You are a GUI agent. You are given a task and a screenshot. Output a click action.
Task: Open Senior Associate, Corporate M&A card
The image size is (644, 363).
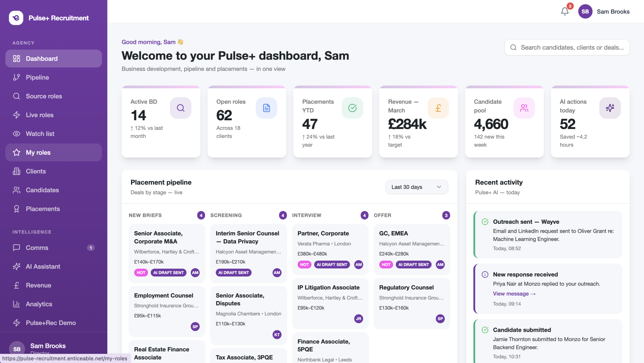coord(167,253)
